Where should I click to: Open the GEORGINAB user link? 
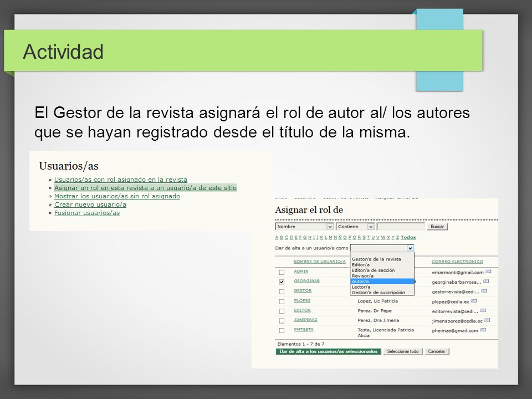pyautogui.click(x=306, y=281)
